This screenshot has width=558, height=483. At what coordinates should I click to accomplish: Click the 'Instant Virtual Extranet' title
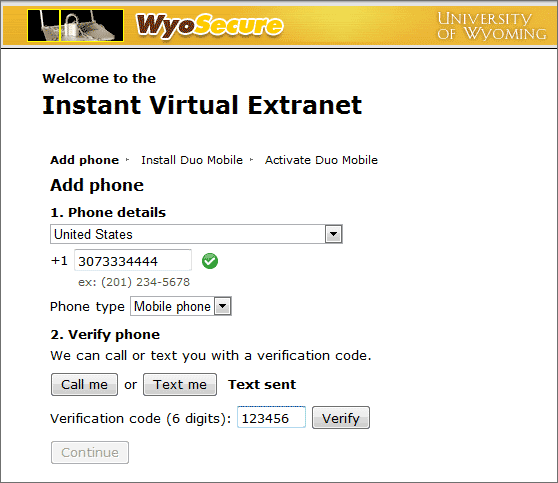202,105
